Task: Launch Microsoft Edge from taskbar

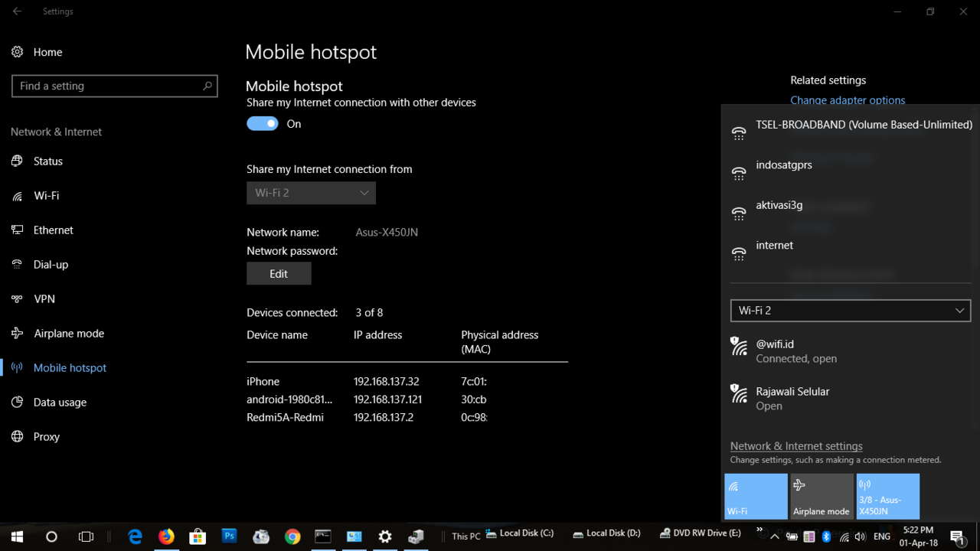Action: [136, 537]
